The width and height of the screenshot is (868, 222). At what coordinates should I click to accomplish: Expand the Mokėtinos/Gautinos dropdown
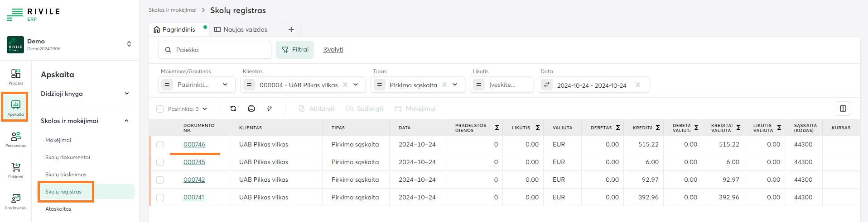[x=225, y=85]
